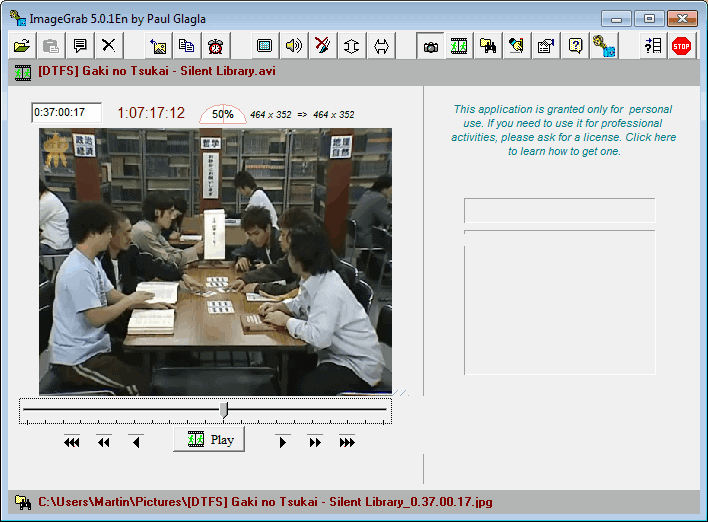
Task: Minimize the ImageGrab window
Action: click(x=616, y=19)
